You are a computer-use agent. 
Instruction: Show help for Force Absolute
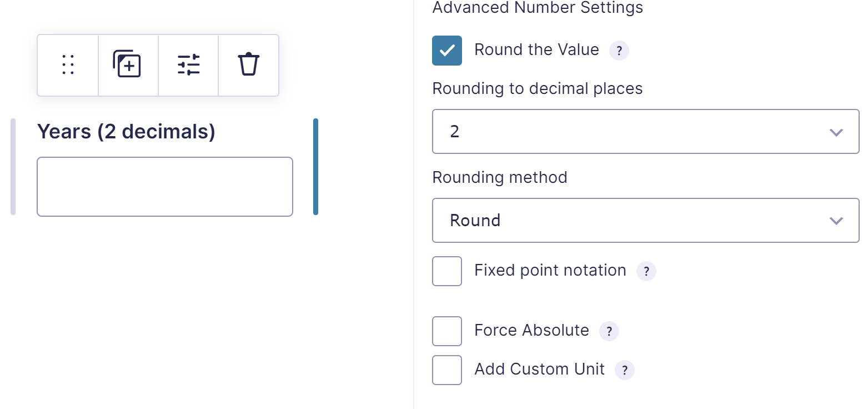tap(609, 331)
